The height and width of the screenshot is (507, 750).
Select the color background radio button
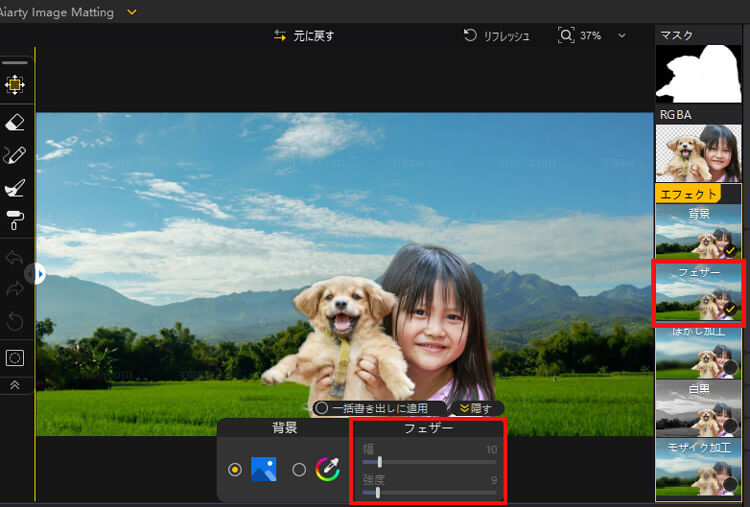click(299, 469)
